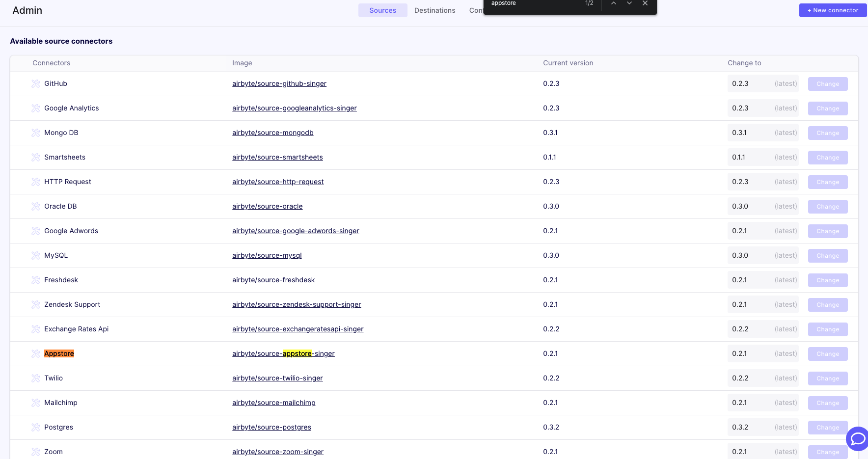Open the airbyte/source-mongodb image link
The height and width of the screenshot is (459, 868).
[x=272, y=133]
